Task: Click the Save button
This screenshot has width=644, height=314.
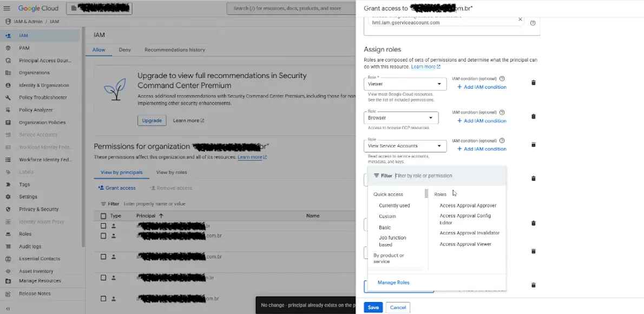Action: 373,308
